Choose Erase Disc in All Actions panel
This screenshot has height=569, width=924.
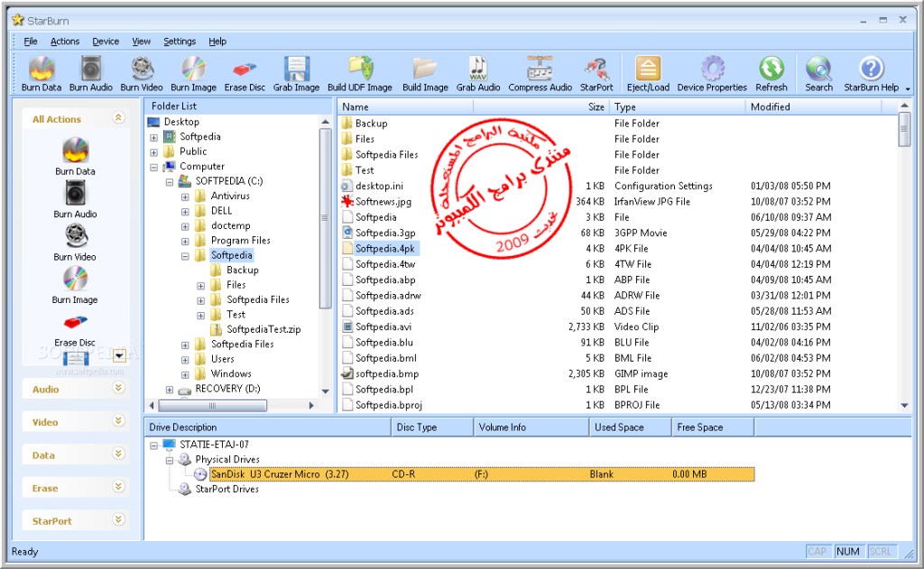pyautogui.click(x=76, y=330)
